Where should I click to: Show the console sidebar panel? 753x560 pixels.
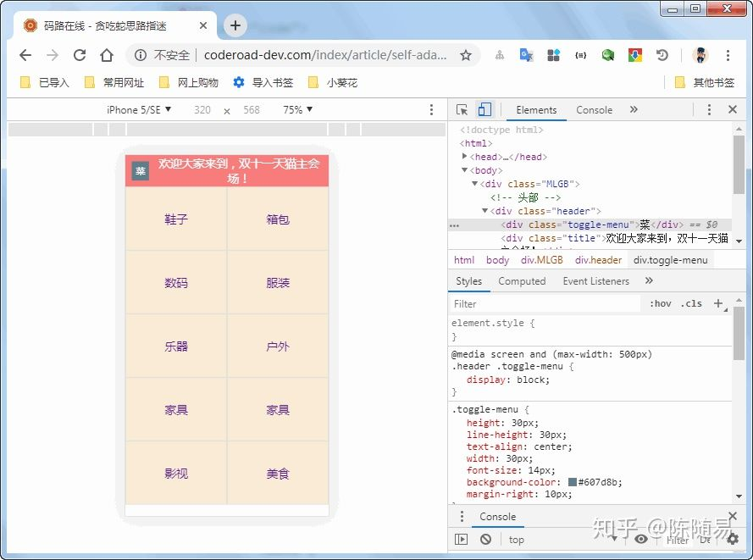click(x=461, y=539)
